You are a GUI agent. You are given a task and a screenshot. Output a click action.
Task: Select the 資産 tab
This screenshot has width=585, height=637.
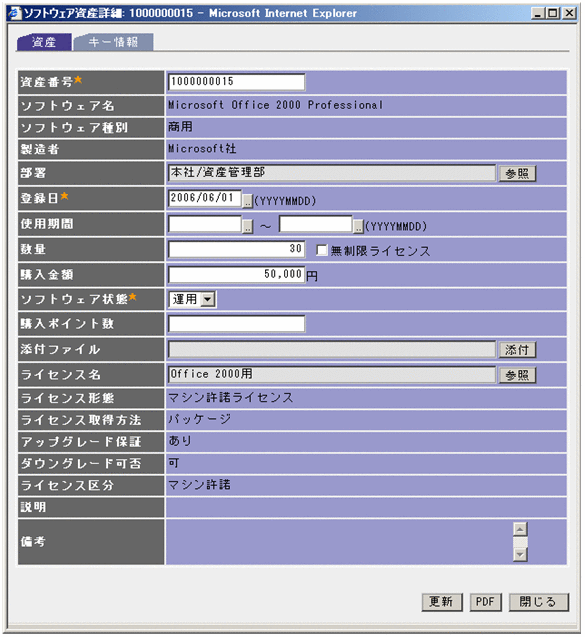(44, 42)
